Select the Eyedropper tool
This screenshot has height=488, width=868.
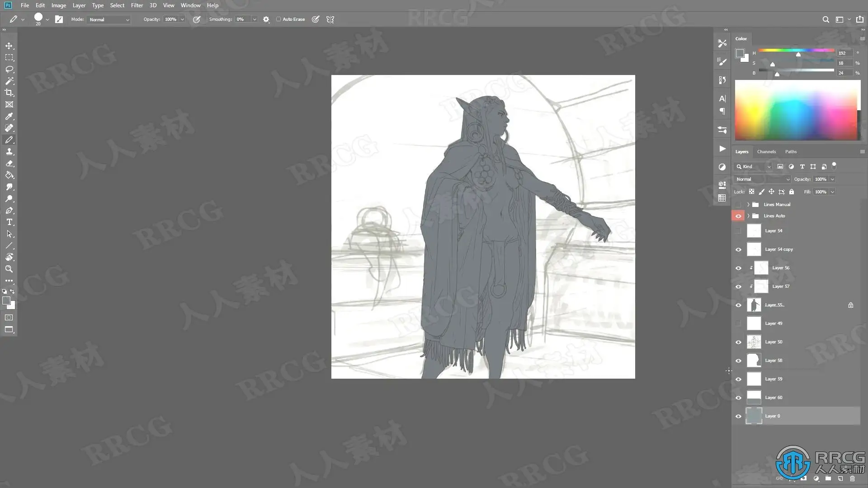coord(9,116)
